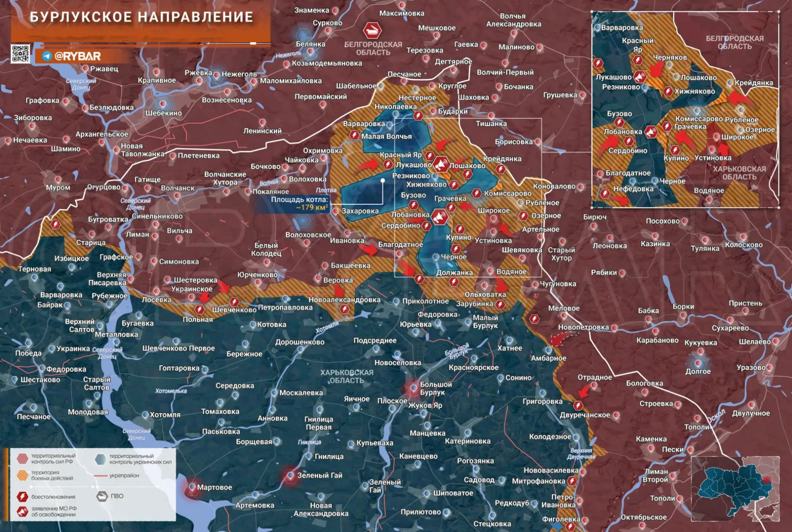The height and width of the screenshot is (532, 792).
Task: Select the Комиссарово label in inset map
Action: [699, 119]
